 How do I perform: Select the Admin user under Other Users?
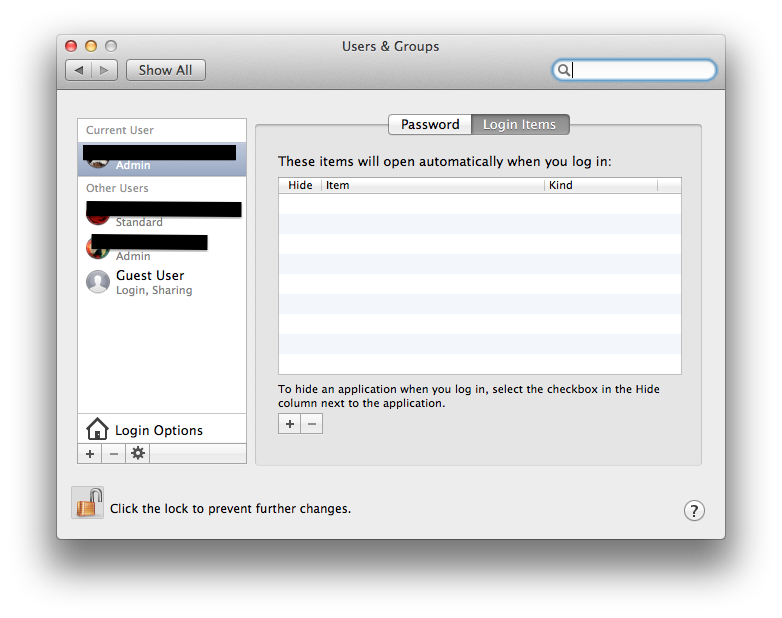(161, 249)
